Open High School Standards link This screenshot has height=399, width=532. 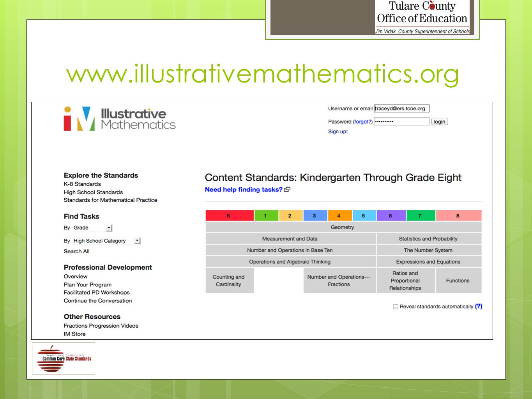pyautogui.click(x=93, y=192)
